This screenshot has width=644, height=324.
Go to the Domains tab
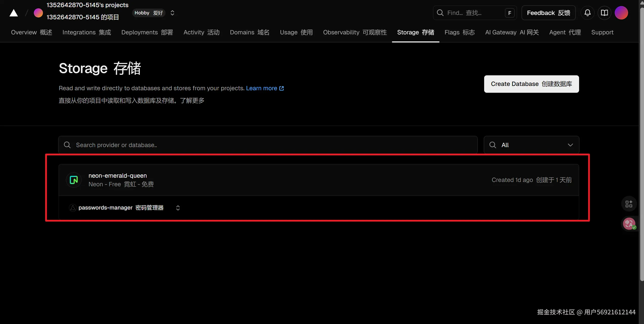(x=250, y=32)
